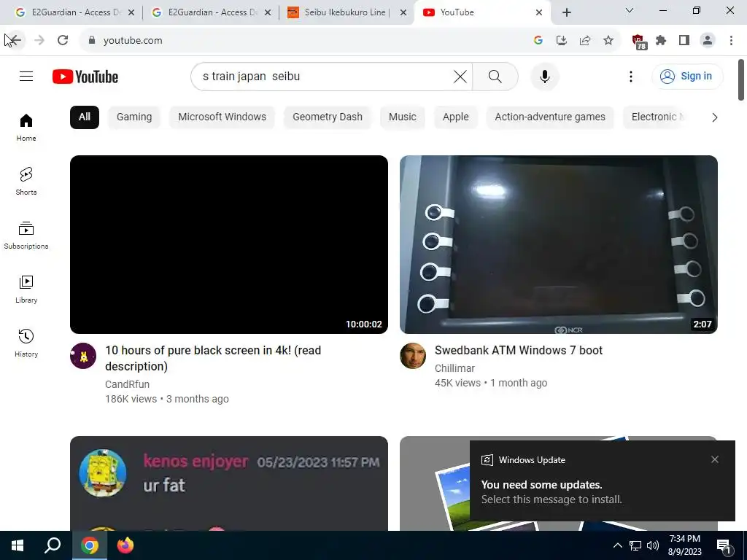Run search with the magnifier button

click(495, 76)
